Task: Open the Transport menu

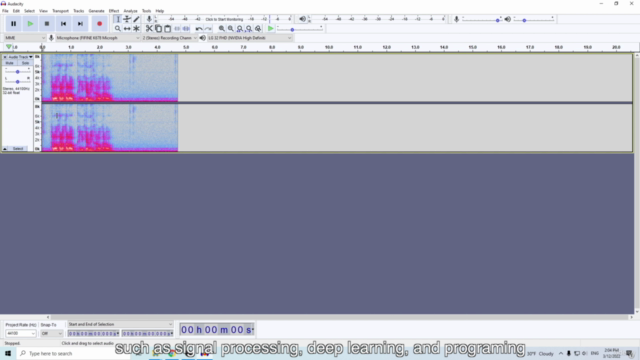Action: pyautogui.click(x=60, y=11)
